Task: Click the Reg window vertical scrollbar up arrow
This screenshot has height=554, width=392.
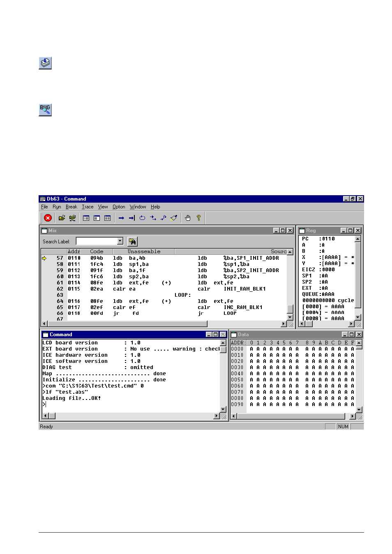Action: [357, 239]
